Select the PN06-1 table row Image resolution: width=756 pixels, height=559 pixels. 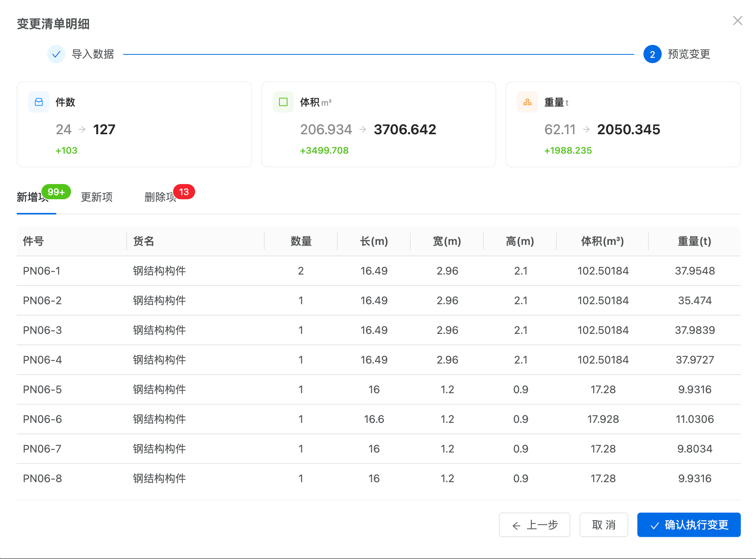coord(378,271)
